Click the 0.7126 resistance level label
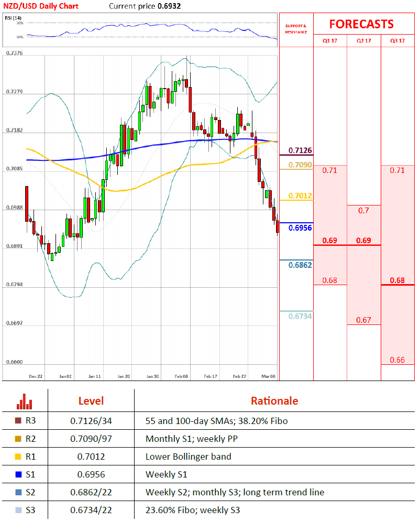420x521 pixels. [300, 150]
